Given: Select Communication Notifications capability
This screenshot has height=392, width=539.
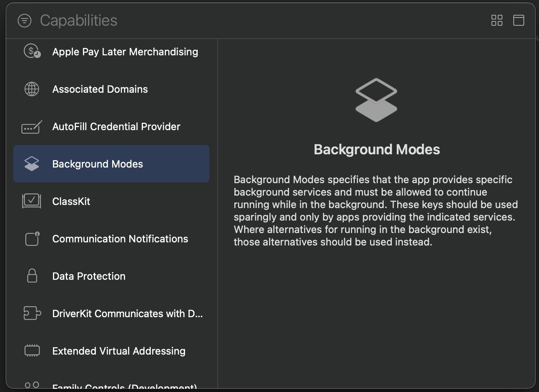Looking at the screenshot, I should [x=111, y=239].
